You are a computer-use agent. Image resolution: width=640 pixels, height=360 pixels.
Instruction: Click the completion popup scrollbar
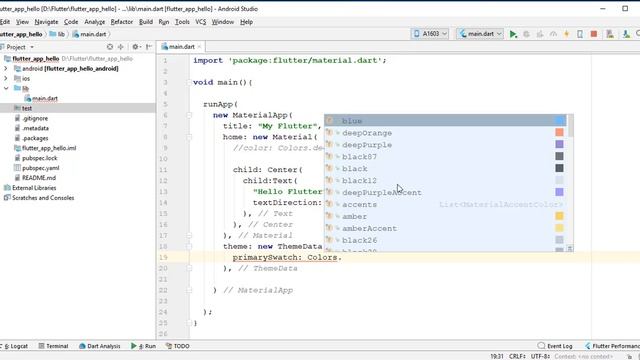(570, 126)
